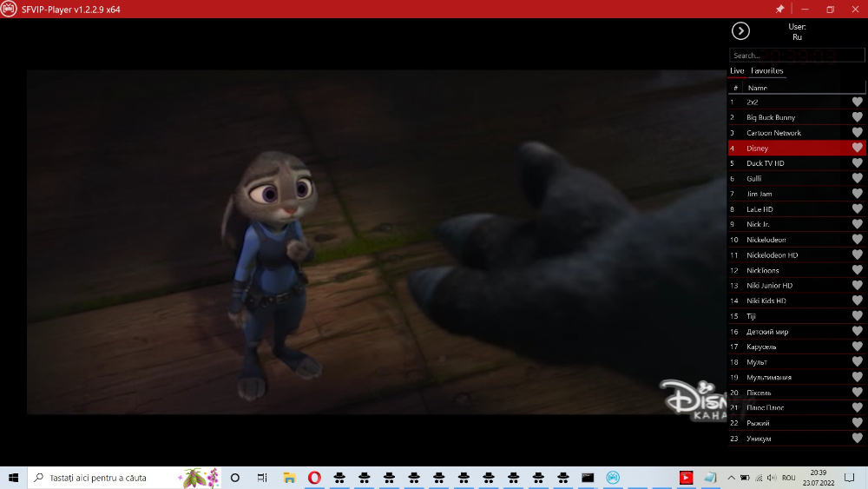This screenshot has width=868, height=489.
Task: Select Niki Junior HD
Action: (x=796, y=285)
